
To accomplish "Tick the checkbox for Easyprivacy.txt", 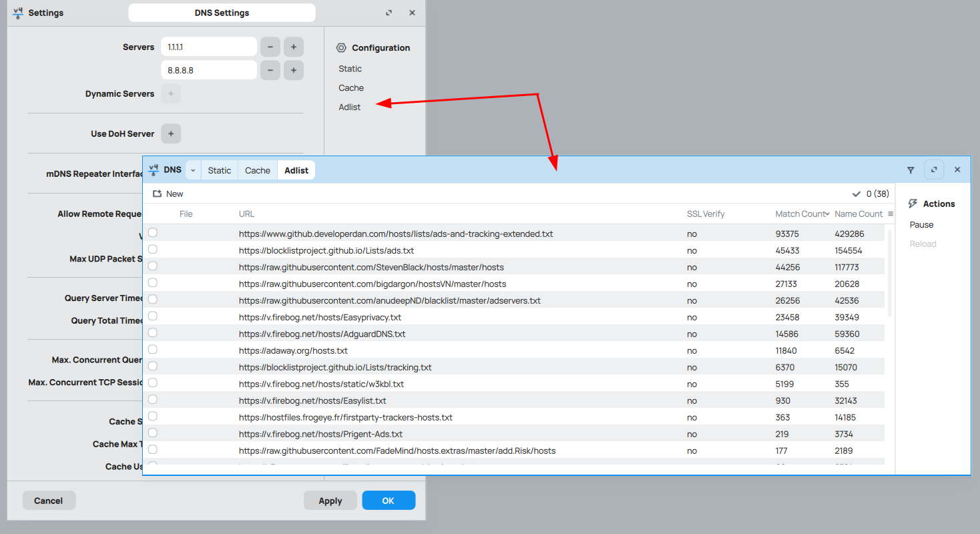I will coord(152,316).
